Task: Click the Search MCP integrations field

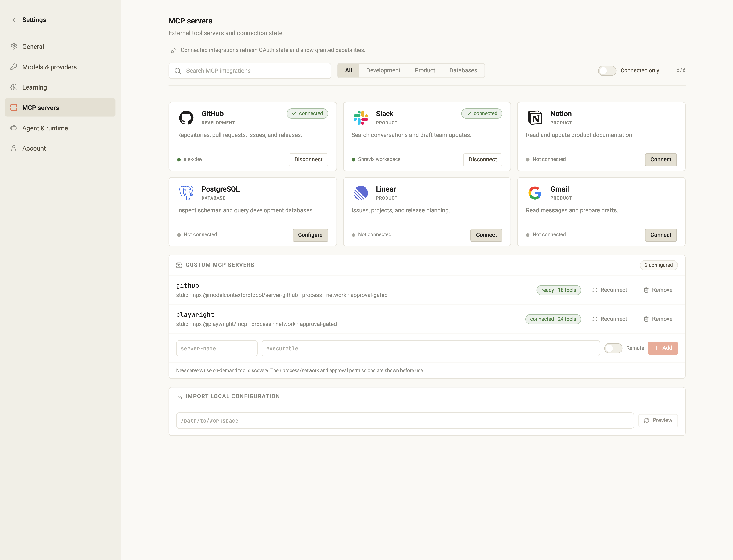Action: tap(250, 71)
